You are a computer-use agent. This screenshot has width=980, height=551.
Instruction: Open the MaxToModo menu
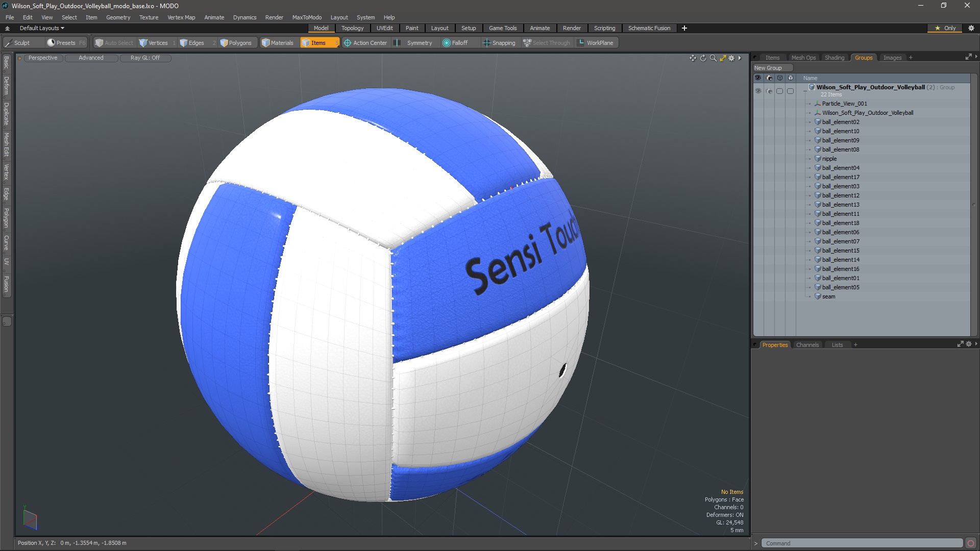307,17
